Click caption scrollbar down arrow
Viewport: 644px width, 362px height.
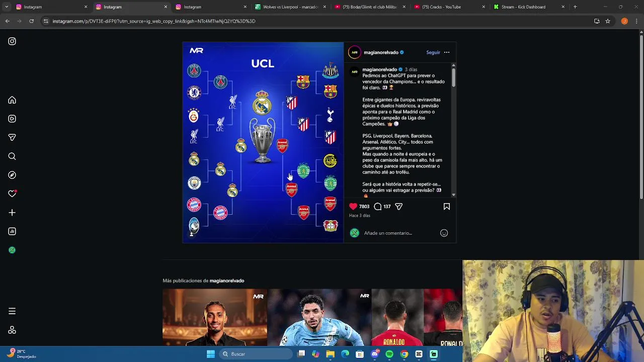(x=453, y=195)
